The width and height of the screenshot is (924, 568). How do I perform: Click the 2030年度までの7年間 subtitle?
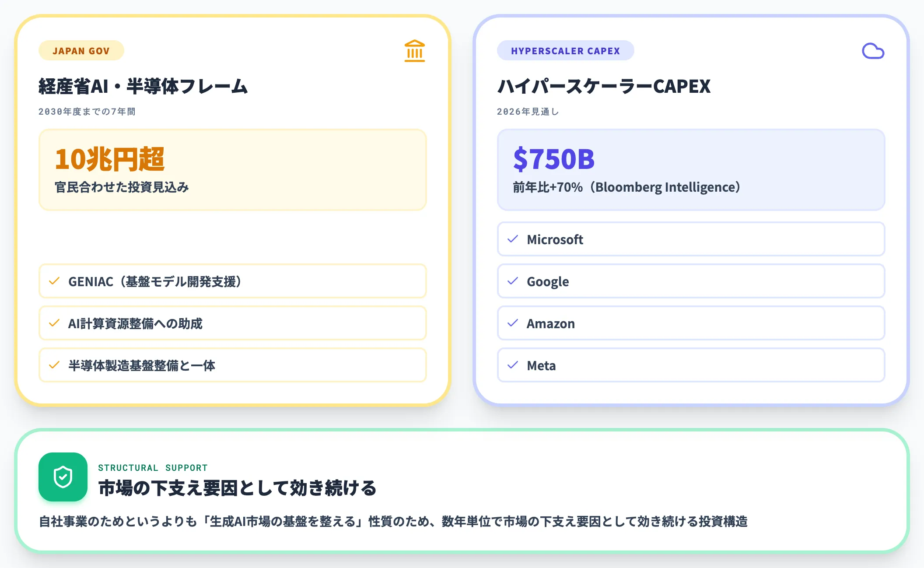coord(87,112)
